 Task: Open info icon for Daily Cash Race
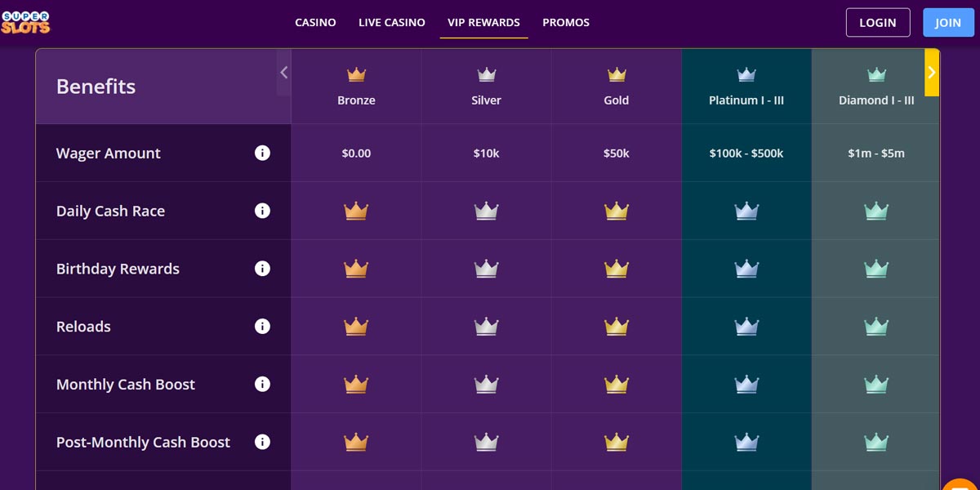(x=262, y=211)
